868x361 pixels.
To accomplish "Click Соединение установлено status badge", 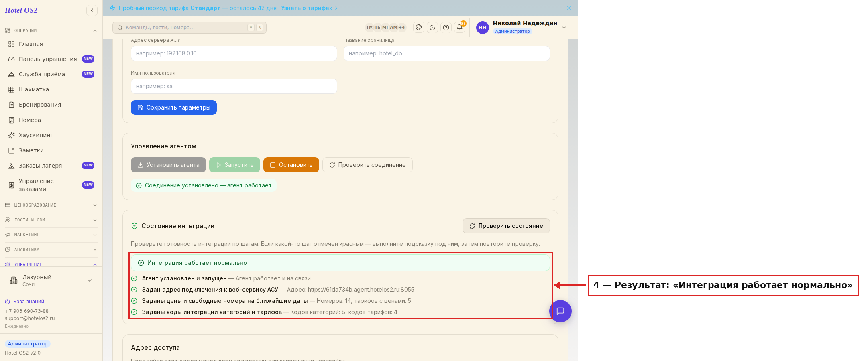I will click(204, 185).
